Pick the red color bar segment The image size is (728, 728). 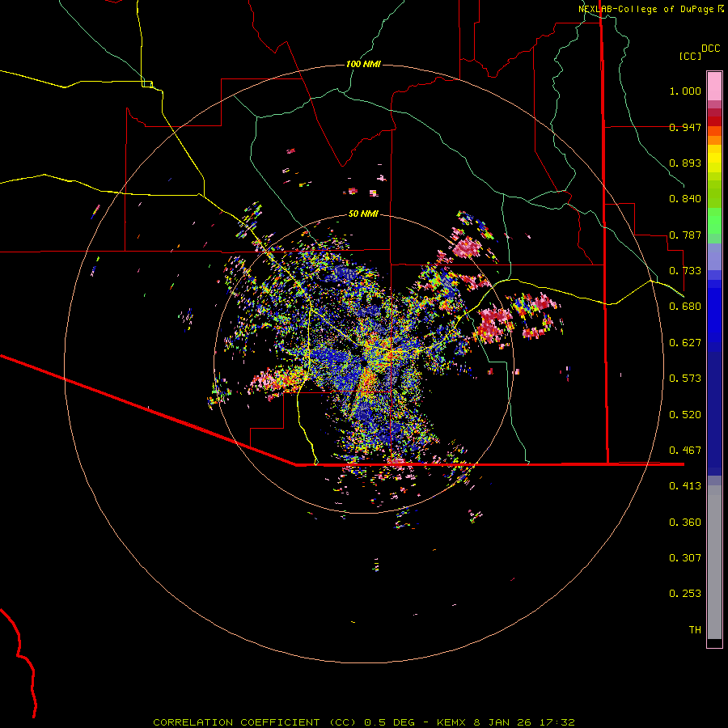click(714, 121)
